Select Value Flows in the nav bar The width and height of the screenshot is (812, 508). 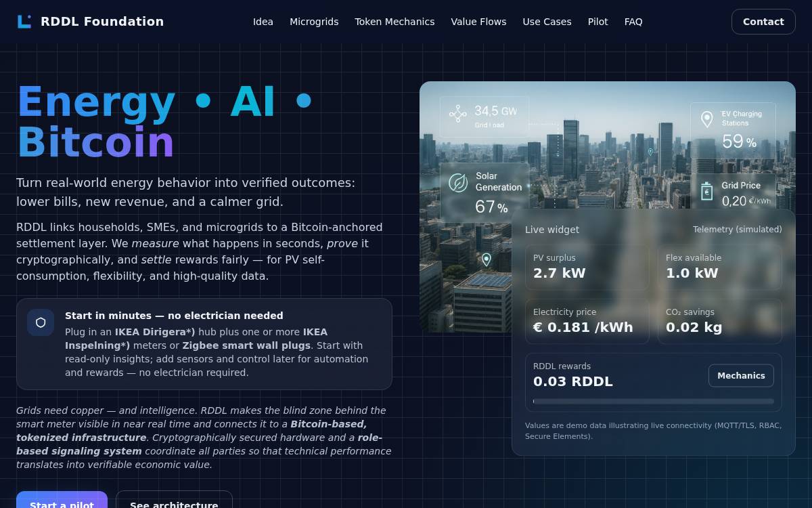(478, 22)
